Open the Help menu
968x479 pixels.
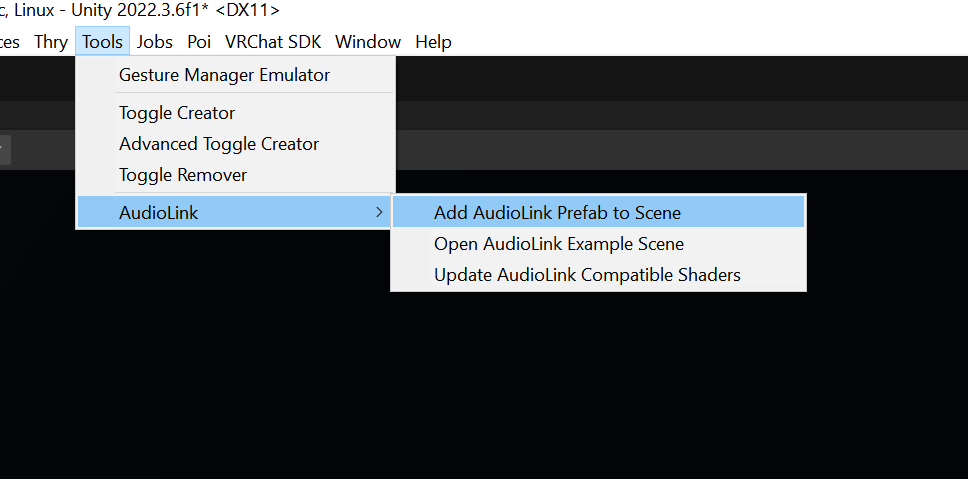433,42
